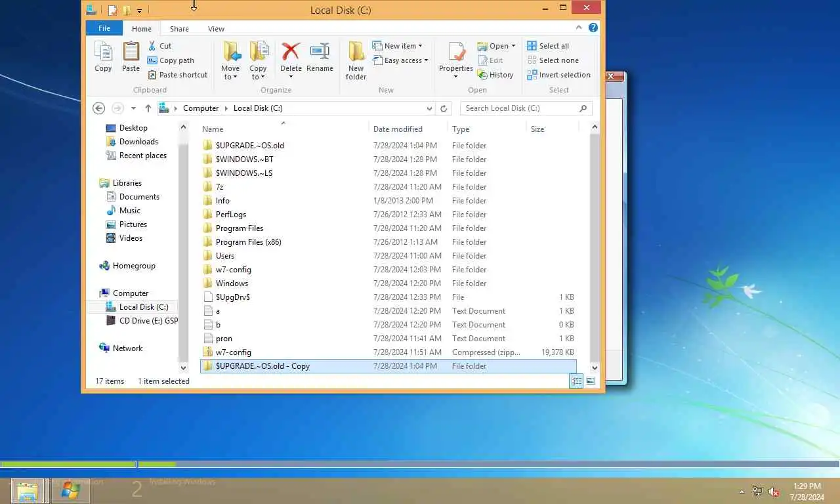Expand the Easy access dropdown
The width and height of the screenshot is (840, 504).
426,60
